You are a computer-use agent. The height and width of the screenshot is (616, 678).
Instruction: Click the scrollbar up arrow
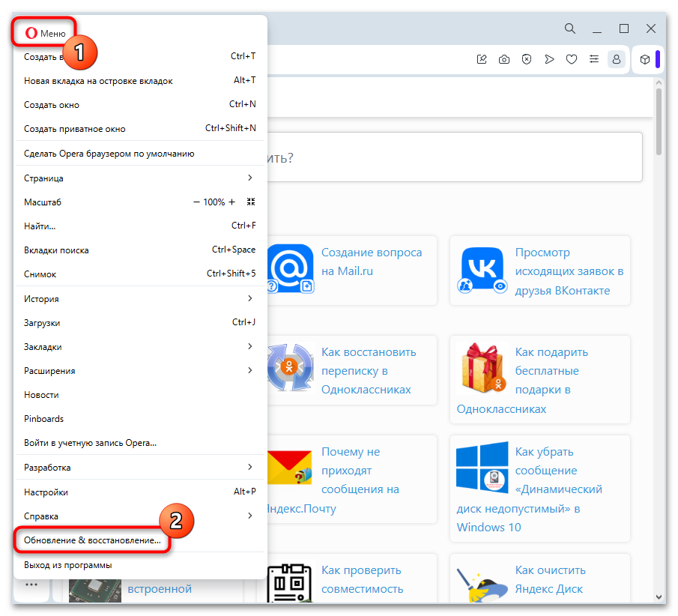pyautogui.click(x=659, y=82)
